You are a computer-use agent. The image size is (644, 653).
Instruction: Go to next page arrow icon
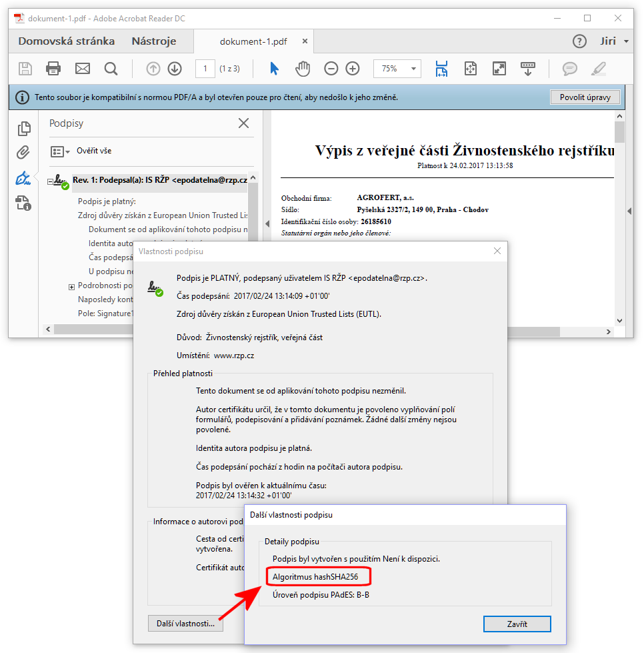(x=175, y=69)
